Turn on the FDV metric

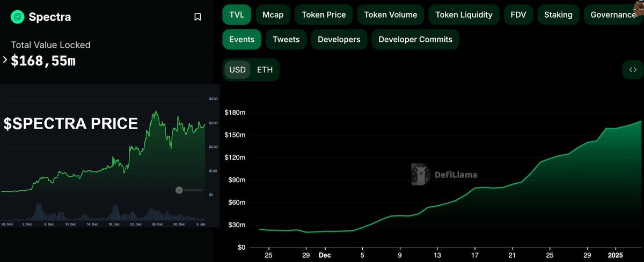pyautogui.click(x=518, y=15)
